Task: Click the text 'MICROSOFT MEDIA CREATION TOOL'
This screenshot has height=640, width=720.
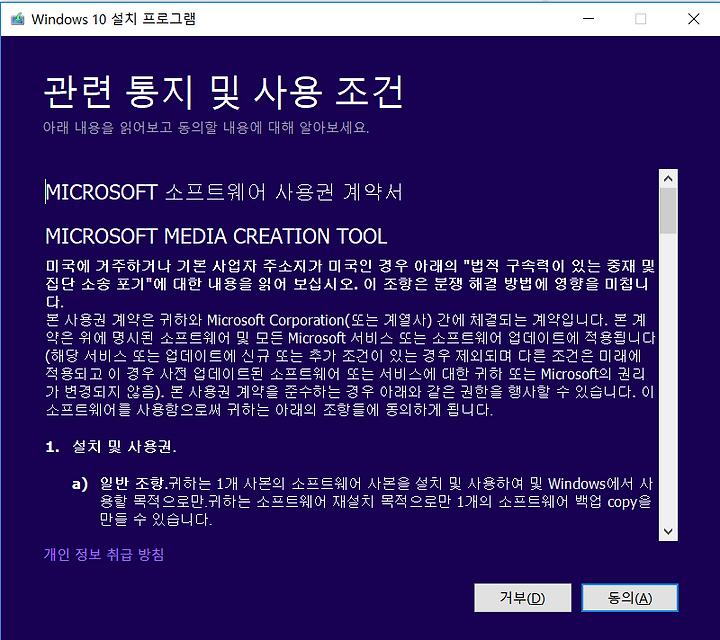Action: 216,236
